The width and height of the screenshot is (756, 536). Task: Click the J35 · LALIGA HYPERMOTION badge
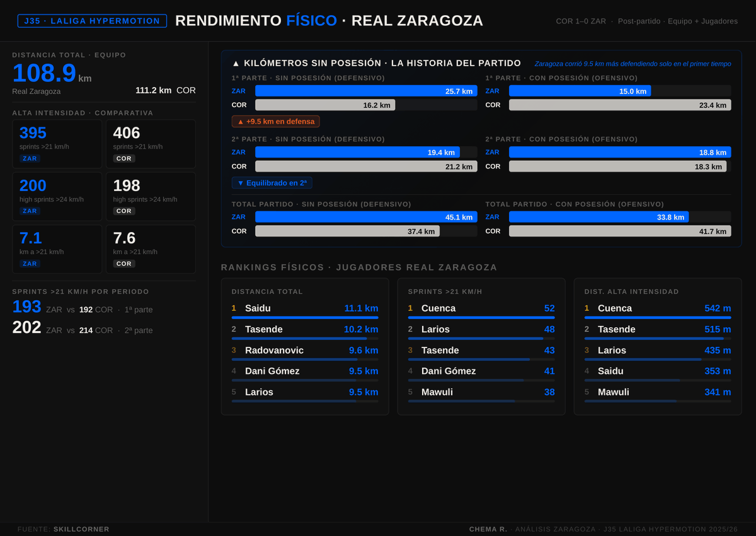[x=92, y=21]
